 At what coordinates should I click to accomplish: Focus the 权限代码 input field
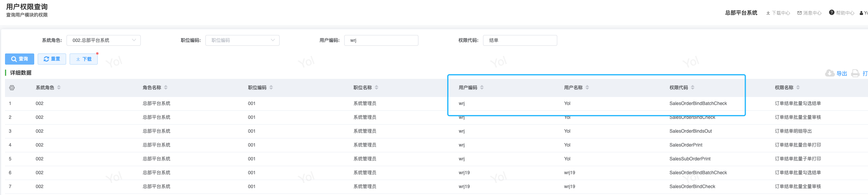click(520, 40)
